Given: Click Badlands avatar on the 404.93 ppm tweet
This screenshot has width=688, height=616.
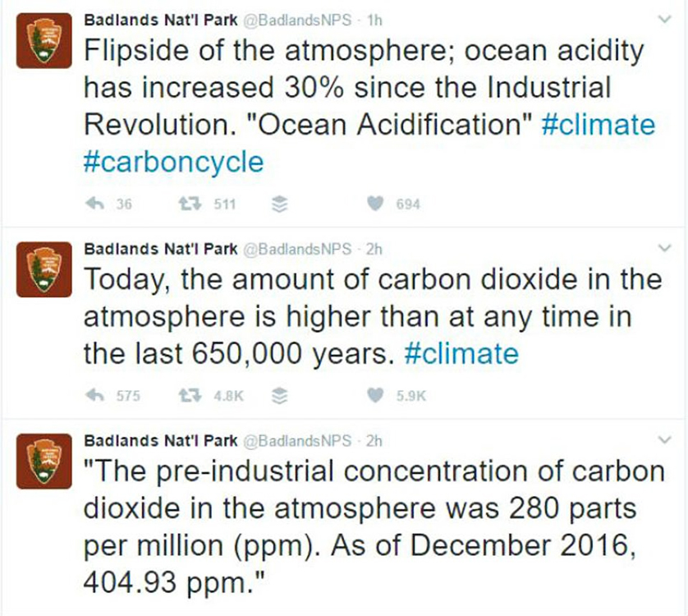Looking at the screenshot, I should click(x=44, y=461).
